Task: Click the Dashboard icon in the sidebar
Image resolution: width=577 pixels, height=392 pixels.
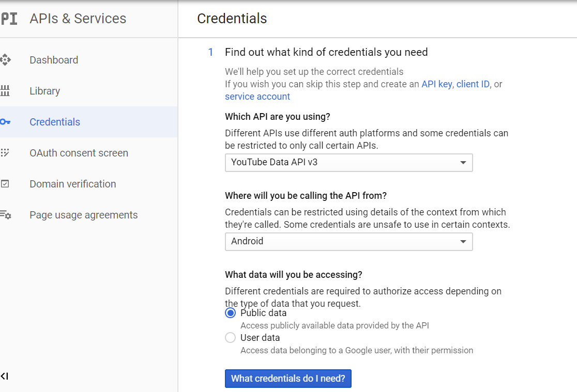Action: pyautogui.click(x=6, y=59)
